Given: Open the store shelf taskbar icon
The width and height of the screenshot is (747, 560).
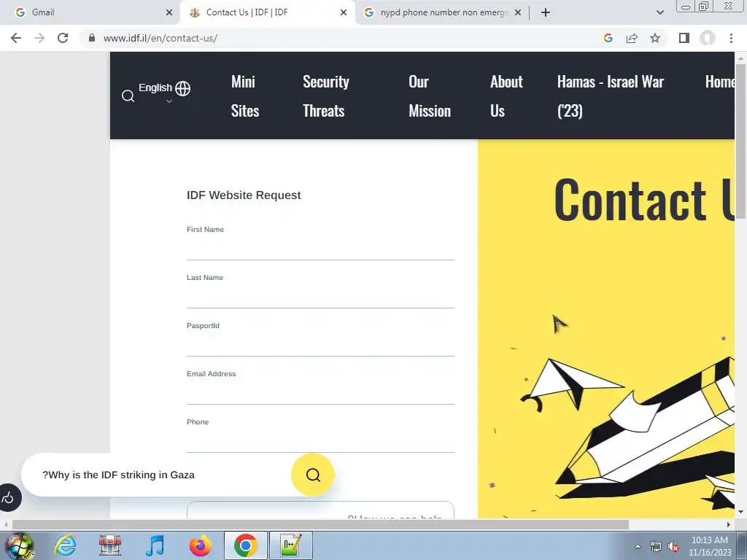Looking at the screenshot, I should point(110,545).
